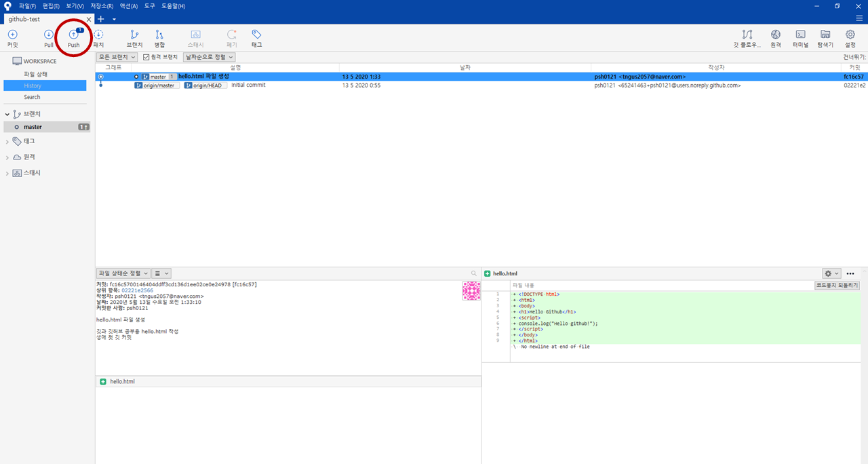Click the WORKSPACE monitor icon in sidebar
The image size is (868, 464).
[x=18, y=61]
